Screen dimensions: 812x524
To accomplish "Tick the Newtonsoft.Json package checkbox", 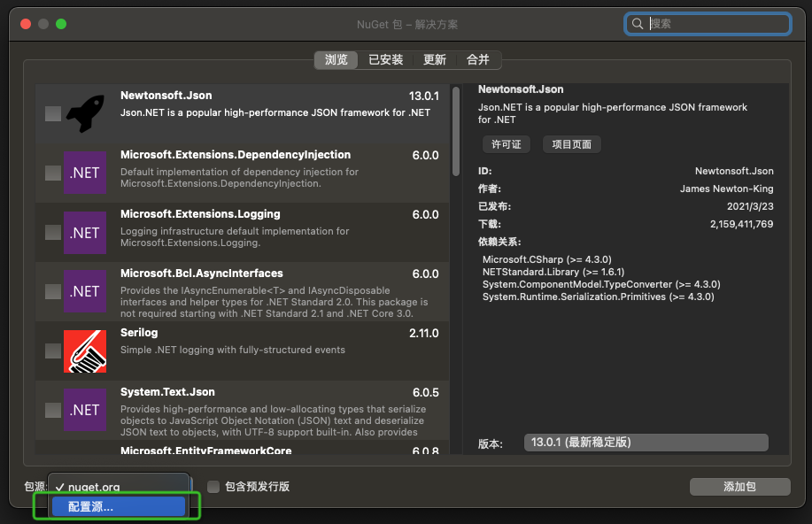I will [53, 114].
